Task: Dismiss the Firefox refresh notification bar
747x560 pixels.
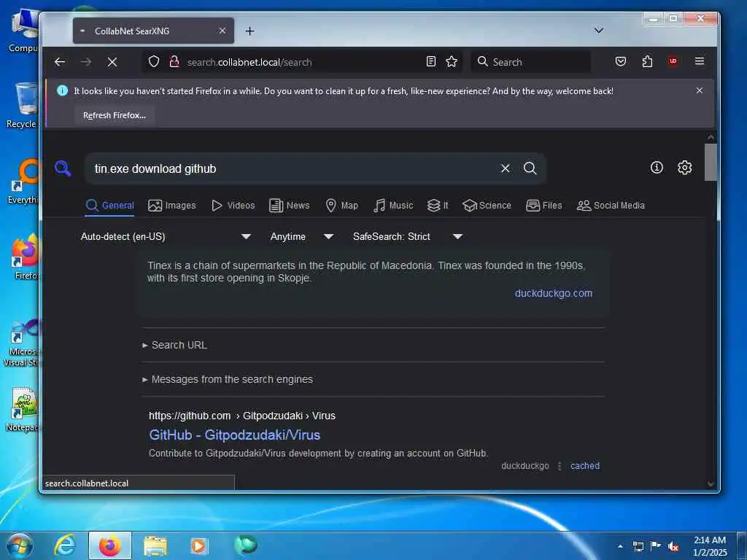Action: click(700, 90)
